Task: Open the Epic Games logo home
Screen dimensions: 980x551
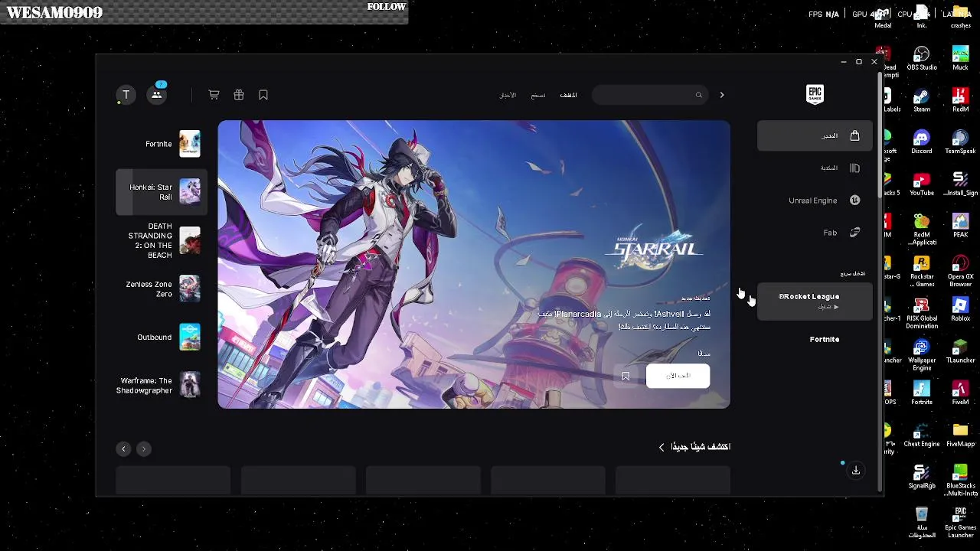Action: click(x=815, y=94)
